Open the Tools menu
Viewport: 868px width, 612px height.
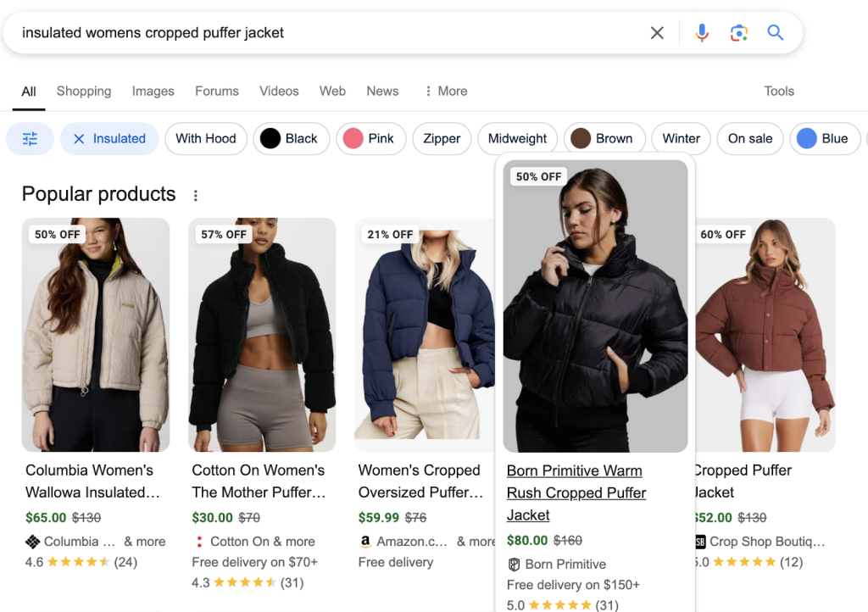click(x=778, y=92)
